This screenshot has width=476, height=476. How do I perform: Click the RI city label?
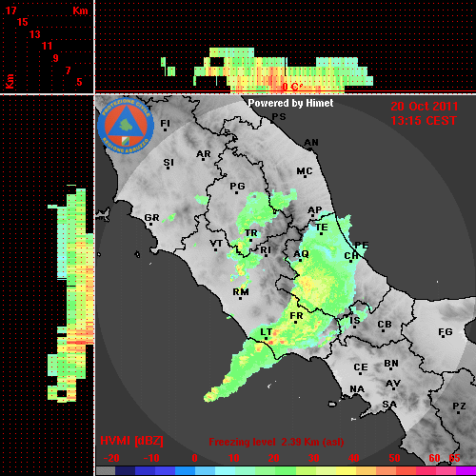266,250
